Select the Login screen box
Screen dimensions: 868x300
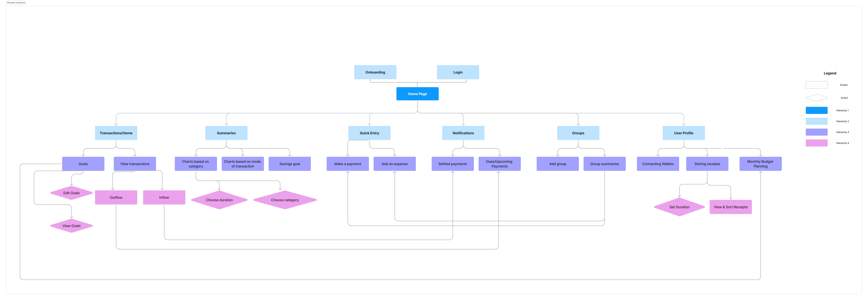(458, 72)
